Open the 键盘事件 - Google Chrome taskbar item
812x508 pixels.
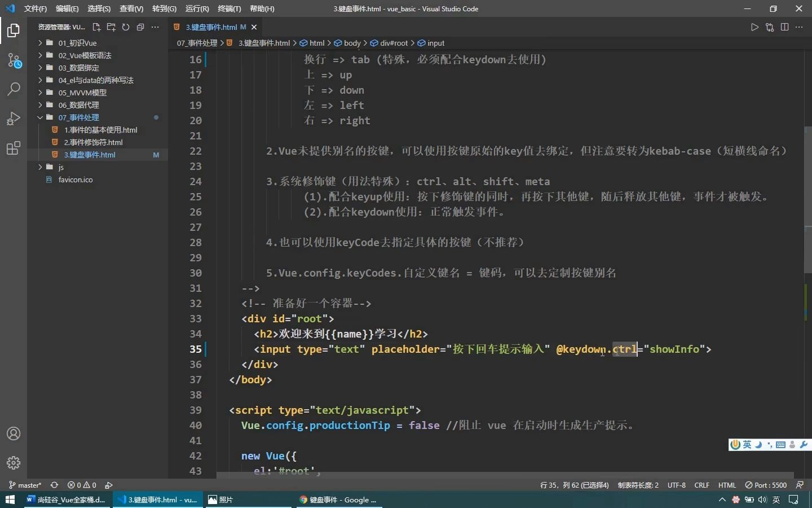pos(338,500)
